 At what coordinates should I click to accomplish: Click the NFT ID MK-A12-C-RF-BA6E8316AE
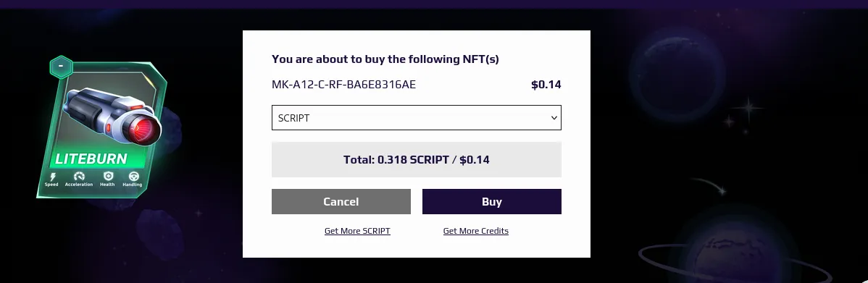(x=343, y=85)
